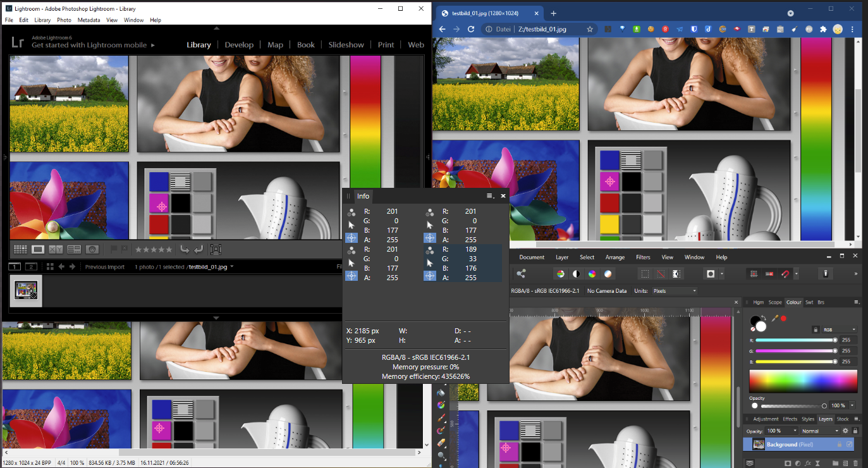Set the Lightroom reject flag
The image size is (868, 468).
[125, 249]
